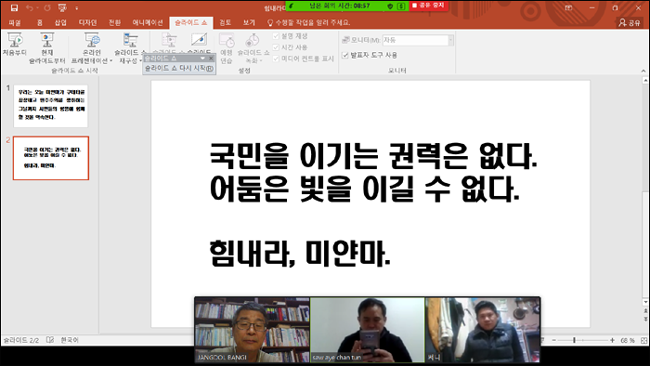Screen dimensions: 650x366
Task: Click the Zoom dollar sign icon
Action: [401, 6]
